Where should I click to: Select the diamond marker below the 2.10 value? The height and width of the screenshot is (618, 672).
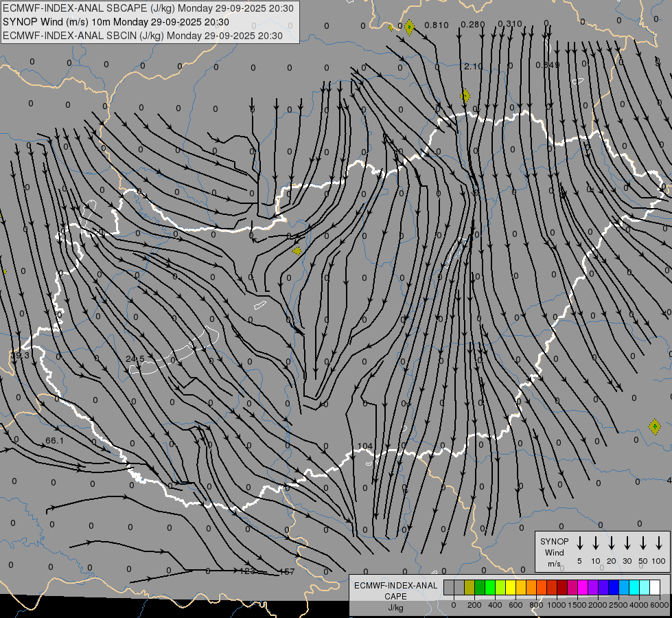tap(465, 95)
